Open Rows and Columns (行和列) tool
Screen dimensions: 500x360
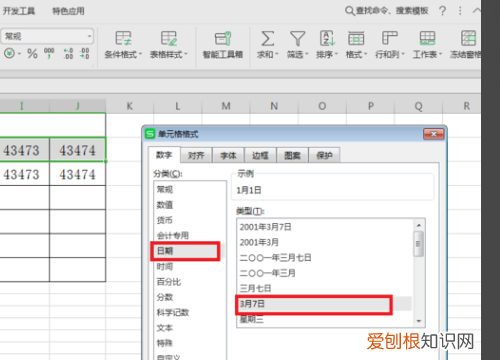[390, 45]
